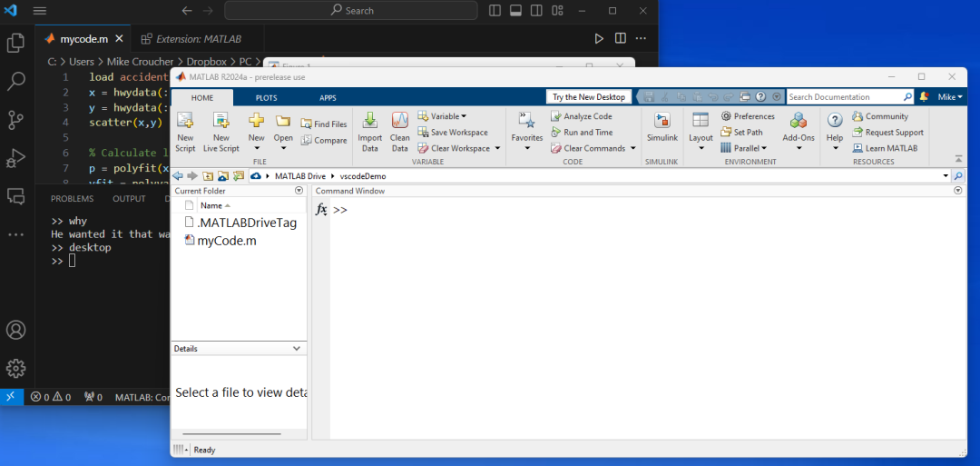Open VS Code Manage gear menu
980x466 pixels.
15,368
